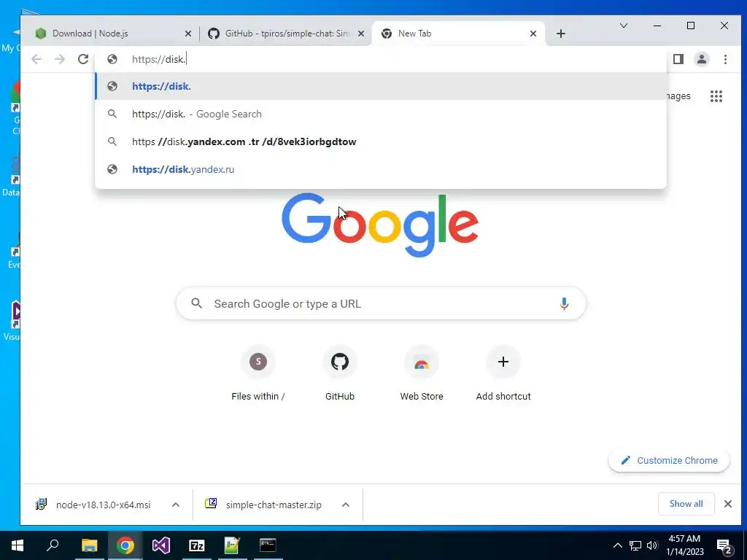Click the Search Google or type a URL box
The width and height of the screenshot is (747, 560).
click(380, 304)
